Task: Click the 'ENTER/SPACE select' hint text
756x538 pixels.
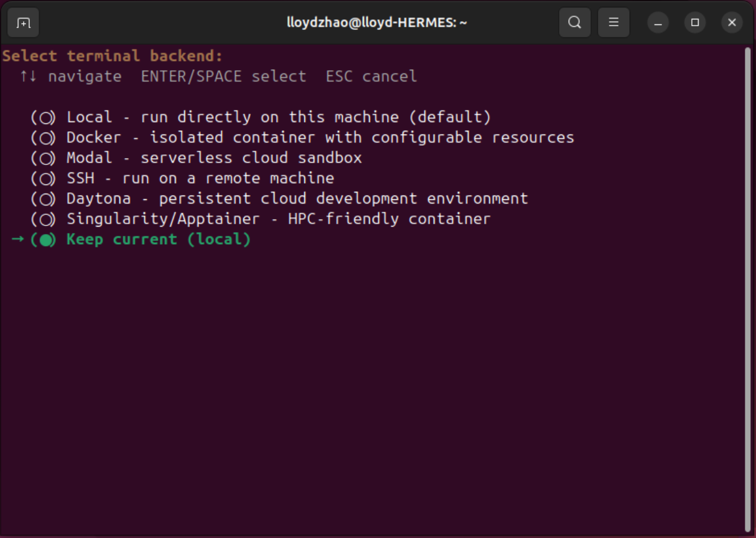Action: 223,77
